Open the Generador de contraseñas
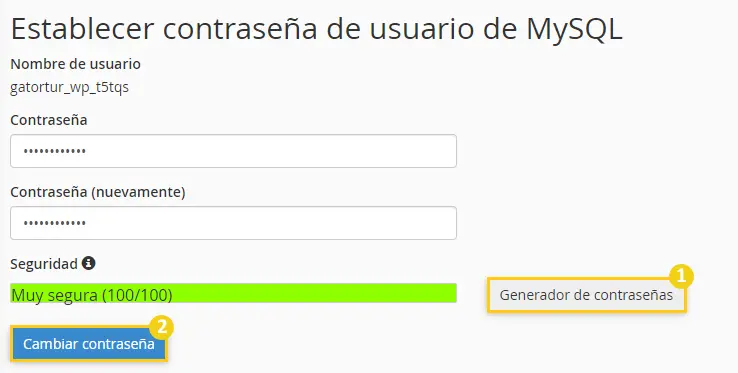The image size is (738, 373). (586, 295)
